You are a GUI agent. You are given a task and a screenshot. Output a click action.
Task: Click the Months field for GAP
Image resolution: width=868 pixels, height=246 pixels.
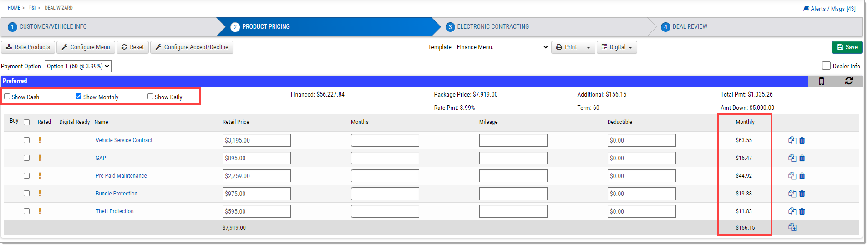point(385,158)
